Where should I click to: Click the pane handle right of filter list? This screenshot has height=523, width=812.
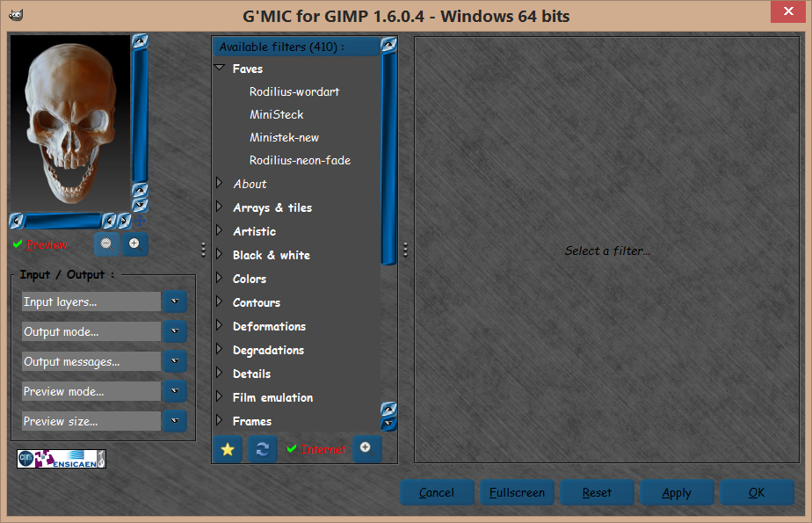click(x=405, y=251)
